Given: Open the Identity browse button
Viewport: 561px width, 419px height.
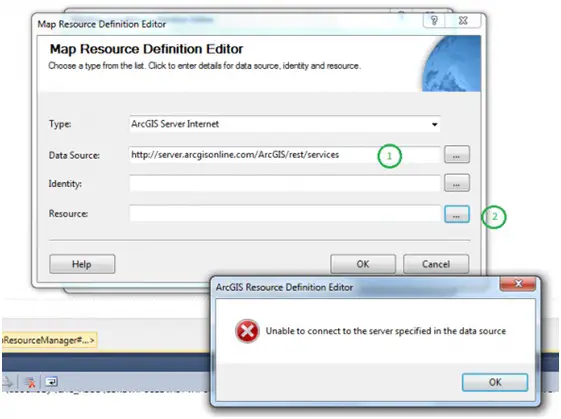Looking at the screenshot, I should (457, 183).
